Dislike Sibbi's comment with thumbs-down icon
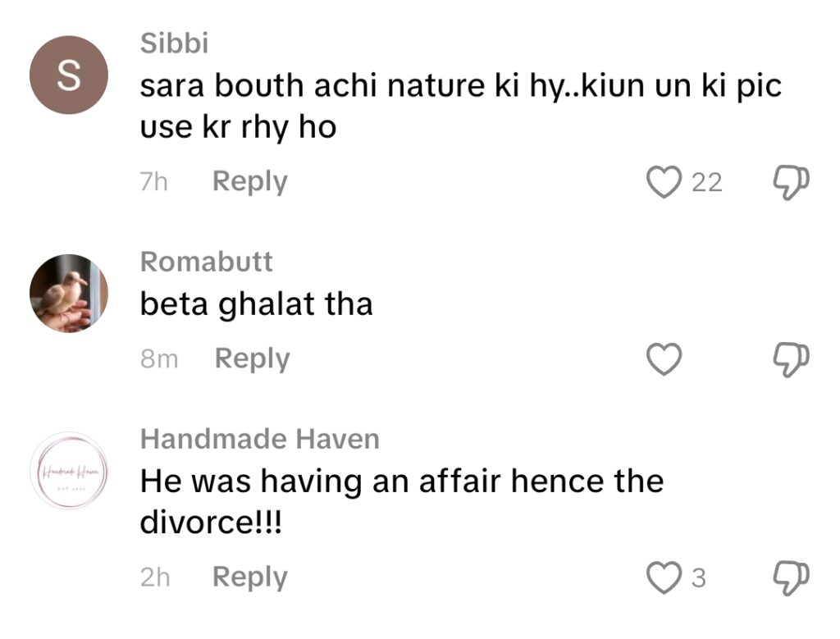840x639 pixels. [x=791, y=183]
